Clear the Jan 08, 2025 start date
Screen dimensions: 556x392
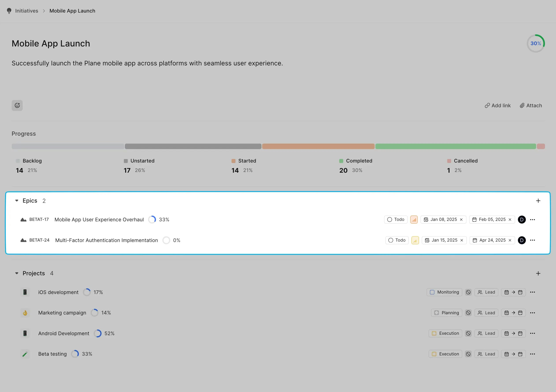tap(461, 220)
